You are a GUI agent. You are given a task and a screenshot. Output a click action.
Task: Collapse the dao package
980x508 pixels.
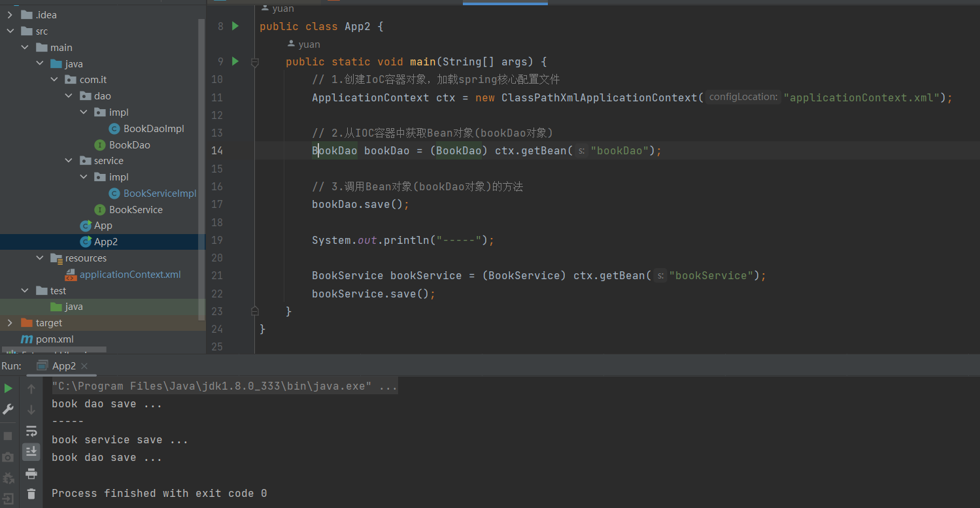pos(69,96)
